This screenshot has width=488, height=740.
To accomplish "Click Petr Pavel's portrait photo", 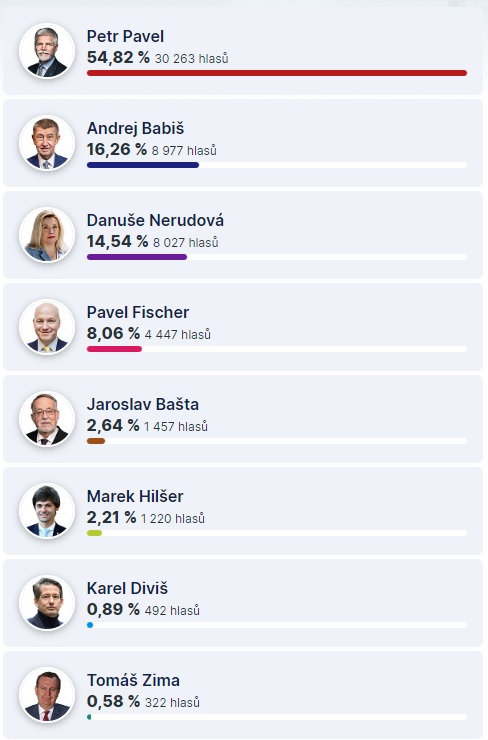I will 47,51.
